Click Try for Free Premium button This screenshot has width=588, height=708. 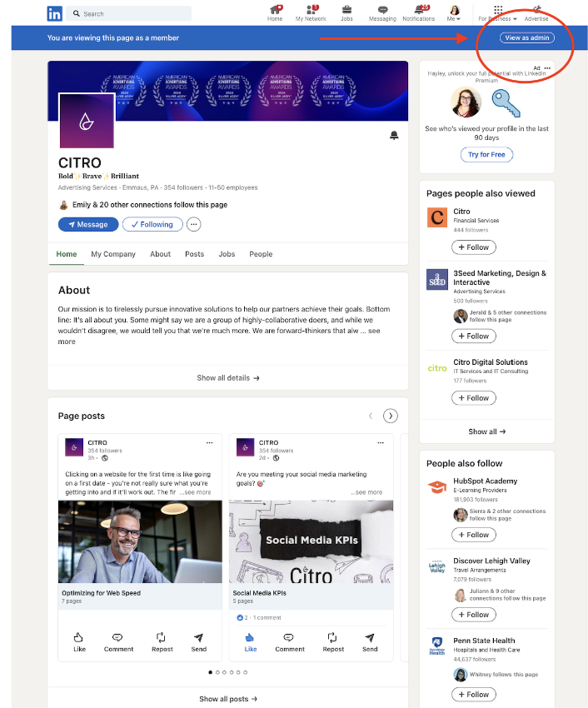pyautogui.click(x=486, y=154)
